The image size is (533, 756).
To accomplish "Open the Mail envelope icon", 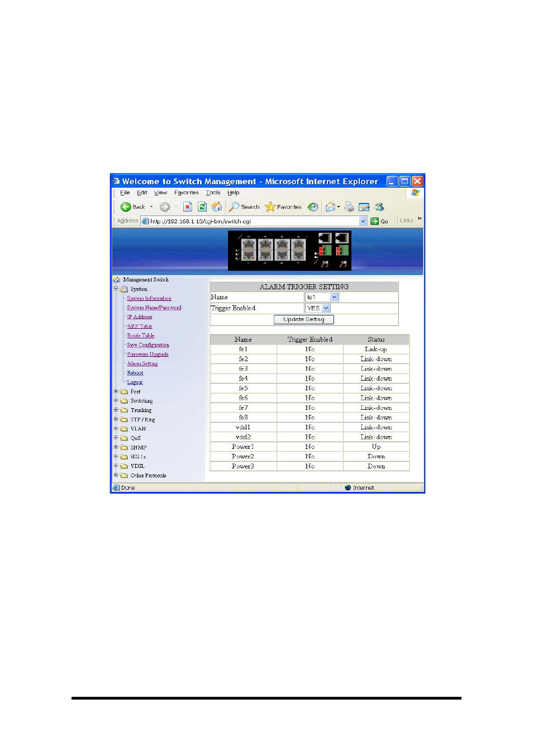I will pos(331,207).
